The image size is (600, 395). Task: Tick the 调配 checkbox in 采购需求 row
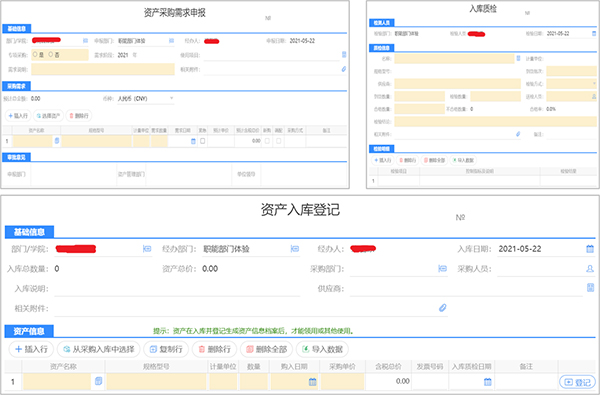(279, 141)
